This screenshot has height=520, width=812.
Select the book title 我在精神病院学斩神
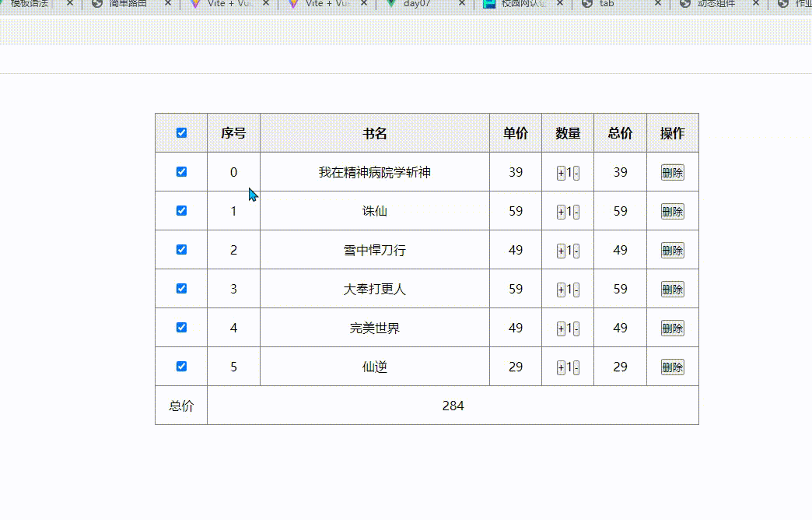[x=374, y=172]
